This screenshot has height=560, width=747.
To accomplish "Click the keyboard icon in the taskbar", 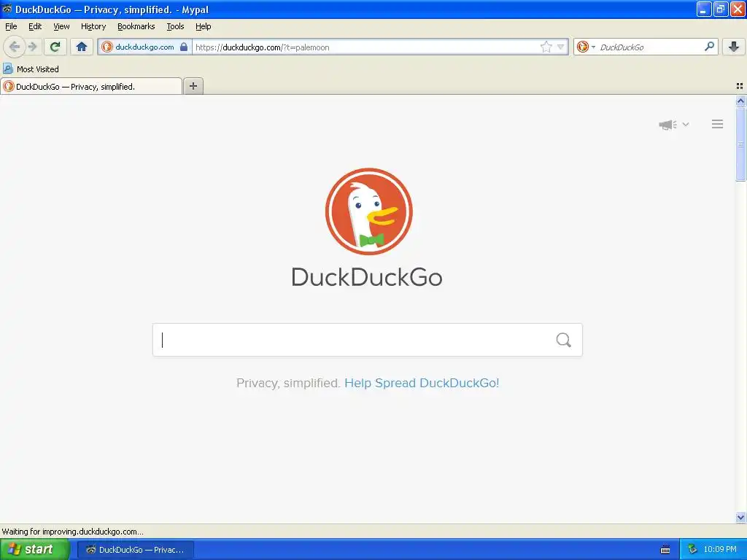I will (x=665, y=550).
